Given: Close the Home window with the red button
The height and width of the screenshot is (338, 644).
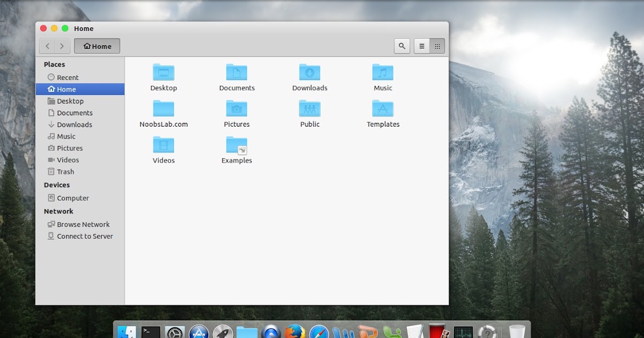Looking at the screenshot, I should (43, 28).
